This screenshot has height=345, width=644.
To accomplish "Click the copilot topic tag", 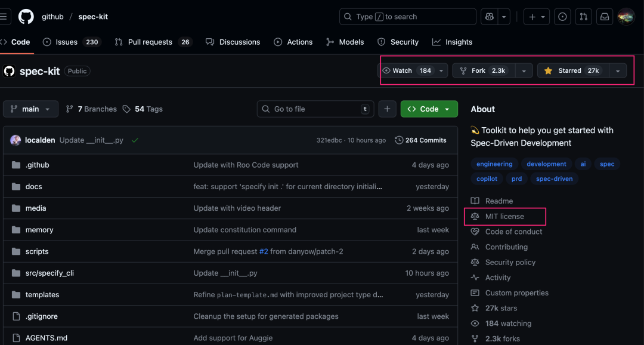I will 487,179.
